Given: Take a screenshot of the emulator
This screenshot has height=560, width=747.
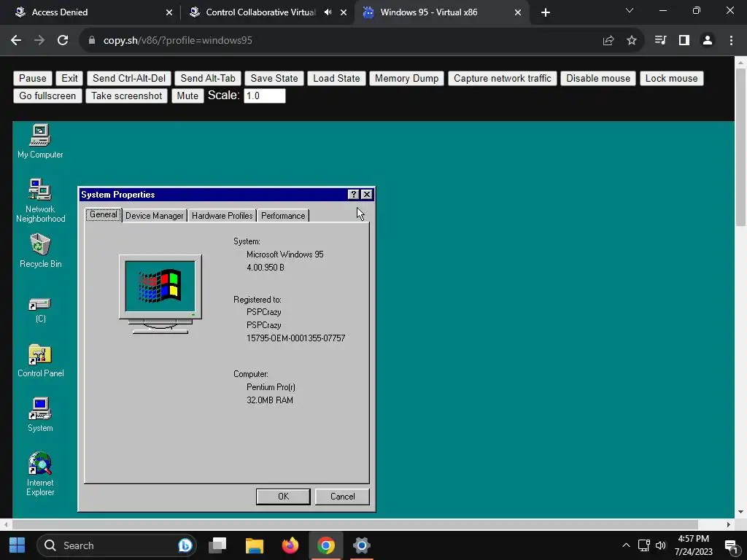Looking at the screenshot, I should [x=127, y=96].
